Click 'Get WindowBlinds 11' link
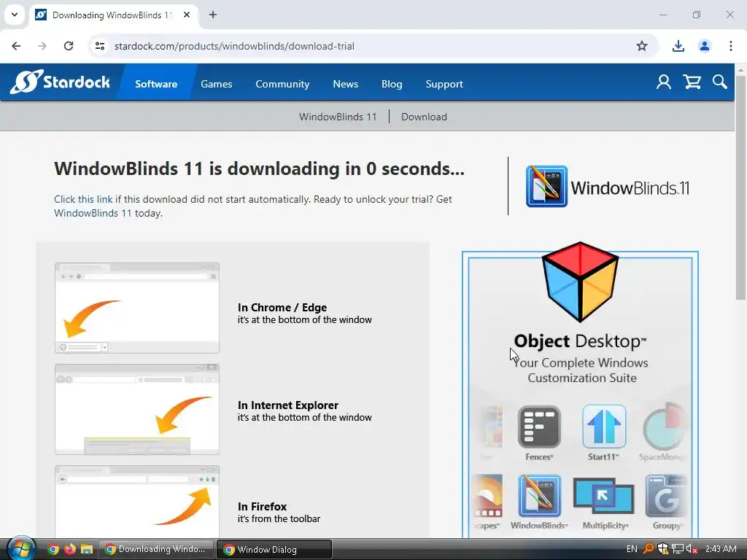 [x=93, y=213]
